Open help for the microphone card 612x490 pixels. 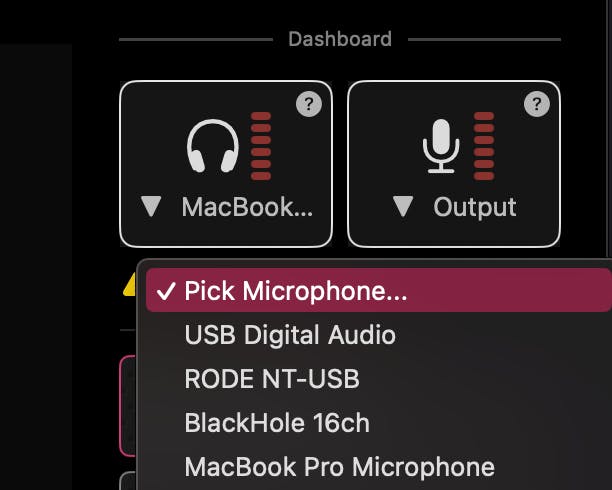(537, 104)
